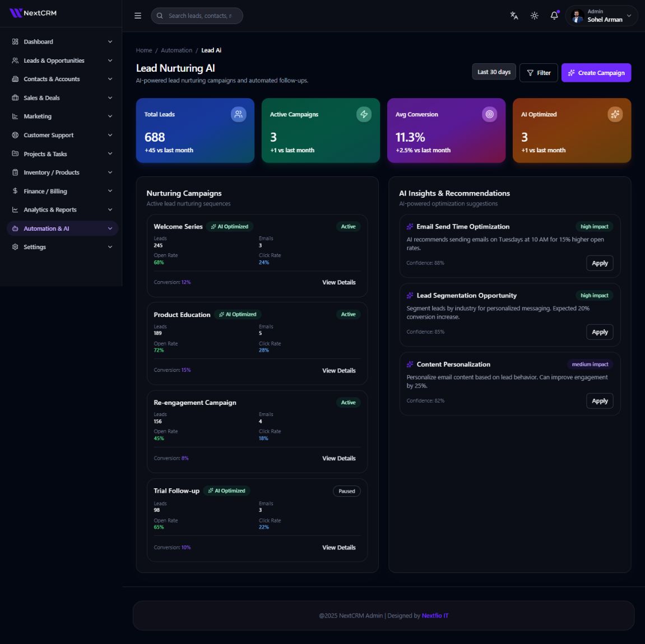This screenshot has width=645, height=644.
Task: Click the Customer Support lifebuoy icon
Action: point(15,135)
